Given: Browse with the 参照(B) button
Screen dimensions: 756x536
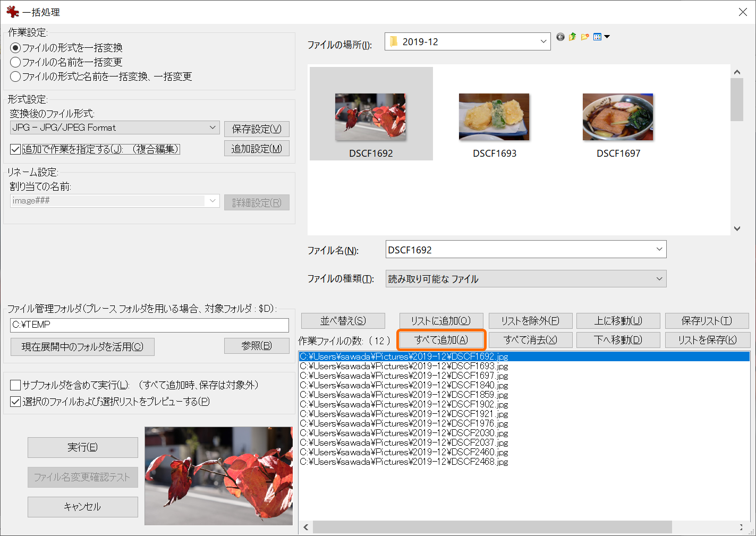Looking at the screenshot, I should [x=257, y=346].
